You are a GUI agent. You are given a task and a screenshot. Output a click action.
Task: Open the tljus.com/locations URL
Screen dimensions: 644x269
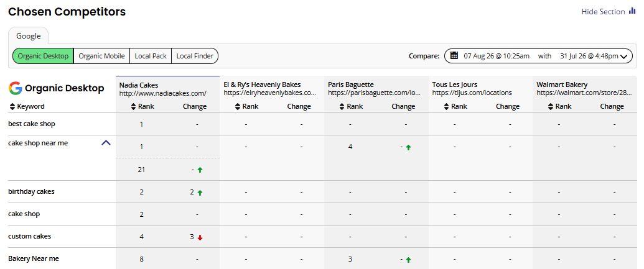[472, 93]
